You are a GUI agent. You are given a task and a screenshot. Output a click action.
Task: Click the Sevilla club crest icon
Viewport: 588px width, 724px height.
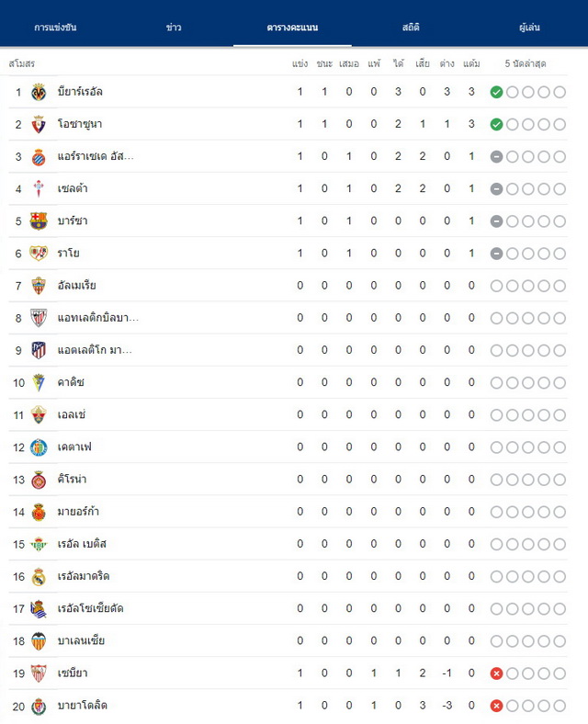tap(39, 673)
